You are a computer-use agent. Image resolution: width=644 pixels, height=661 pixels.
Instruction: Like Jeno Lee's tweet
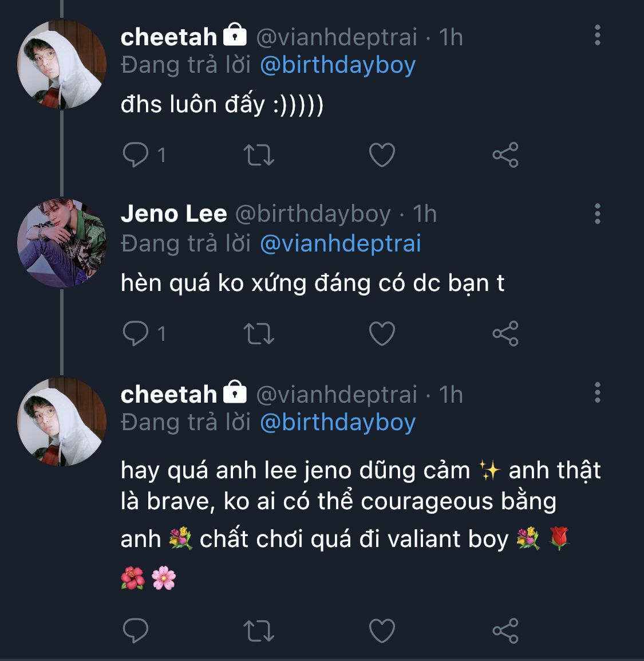coord(382,333)
